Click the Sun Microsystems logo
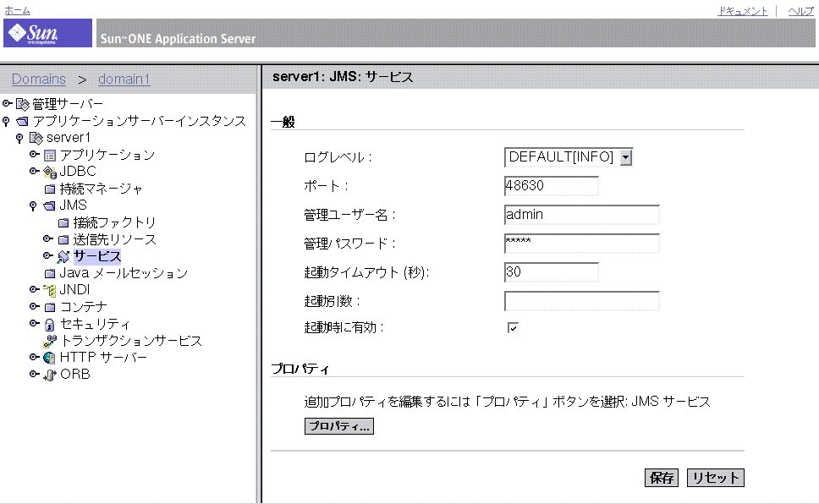Screen dimensions: 819x504 point(47,33)
